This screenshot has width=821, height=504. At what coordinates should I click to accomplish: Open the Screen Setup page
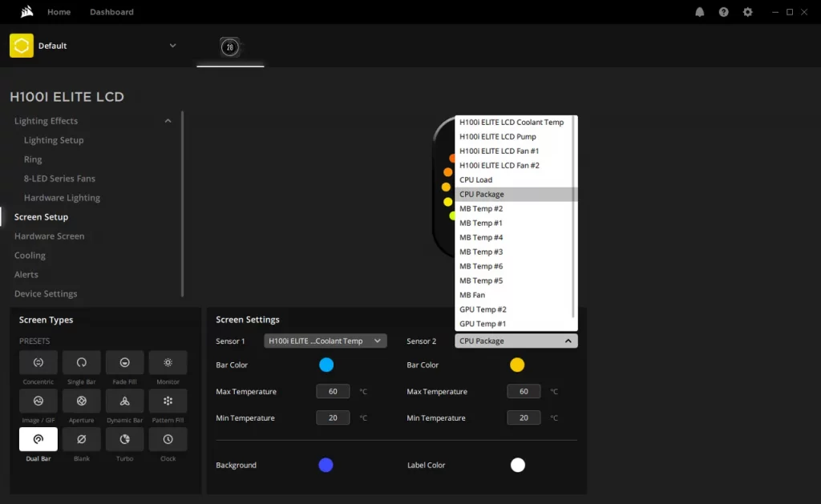[41, 217]
